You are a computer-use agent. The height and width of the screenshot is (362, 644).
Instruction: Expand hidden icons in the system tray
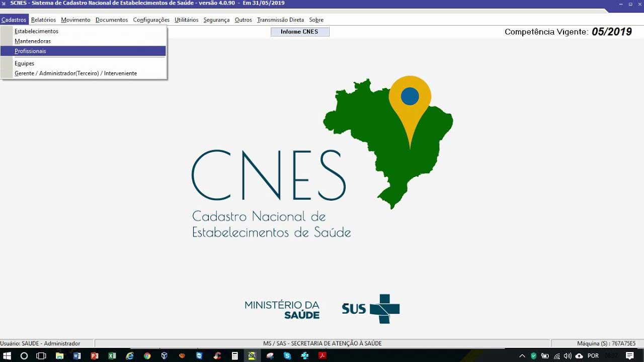click(522, 355)
